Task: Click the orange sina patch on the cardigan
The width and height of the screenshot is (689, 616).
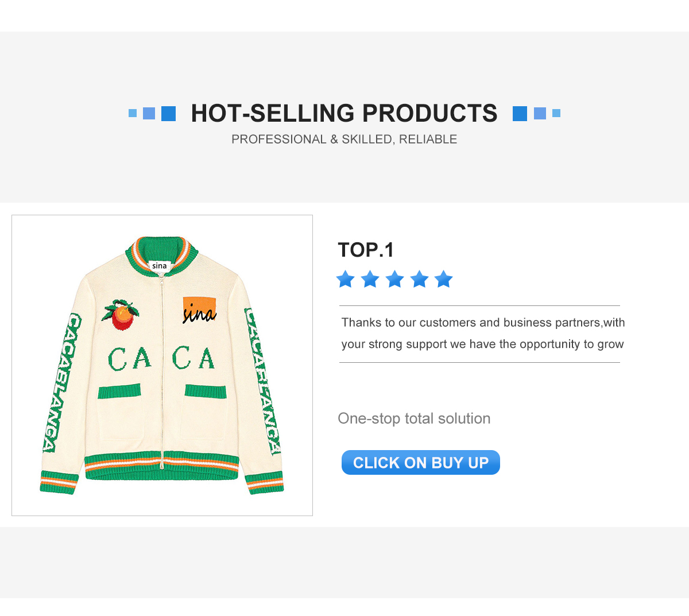Action: [x=200, y=310]
